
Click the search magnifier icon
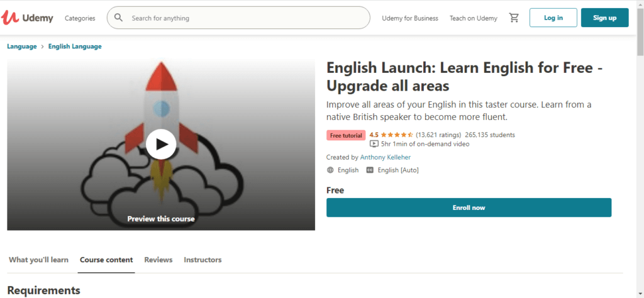119,18
